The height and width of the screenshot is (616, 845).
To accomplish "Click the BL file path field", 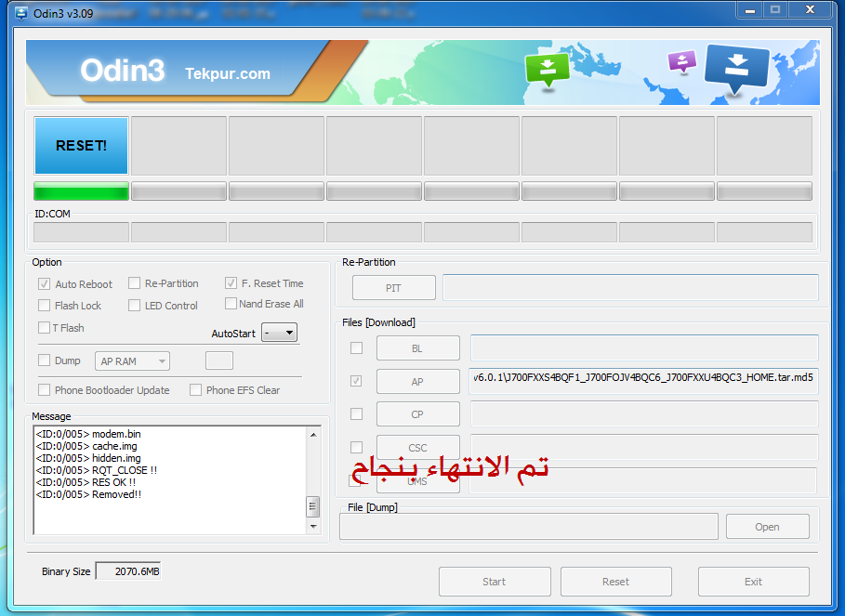I will point(644,347).
